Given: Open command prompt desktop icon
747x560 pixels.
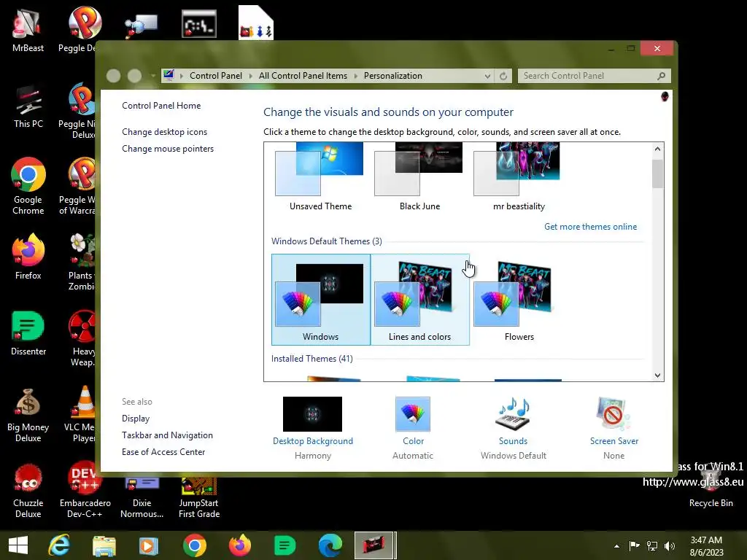Looking at the screenshot, I should 199,24.
